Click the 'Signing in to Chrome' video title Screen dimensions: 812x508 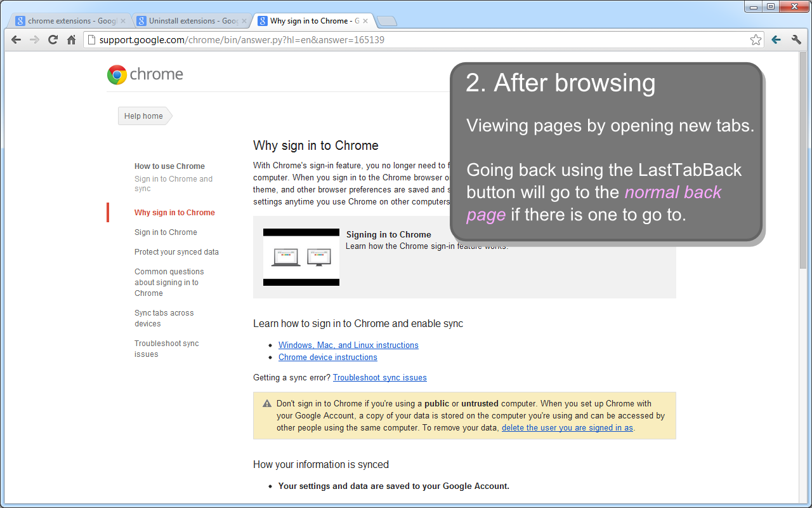[389, 234]
